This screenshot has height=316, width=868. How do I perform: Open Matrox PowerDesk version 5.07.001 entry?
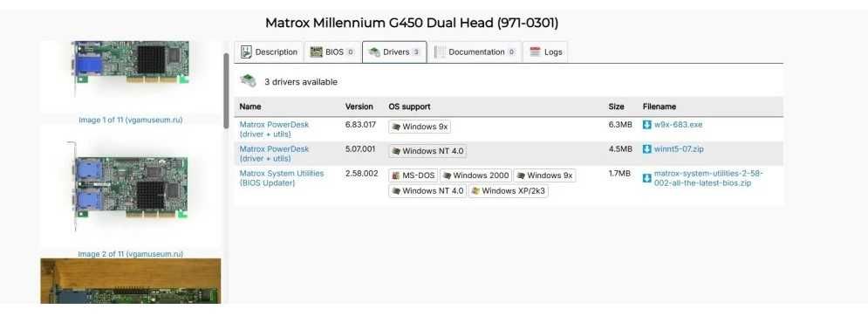point(274,154)
